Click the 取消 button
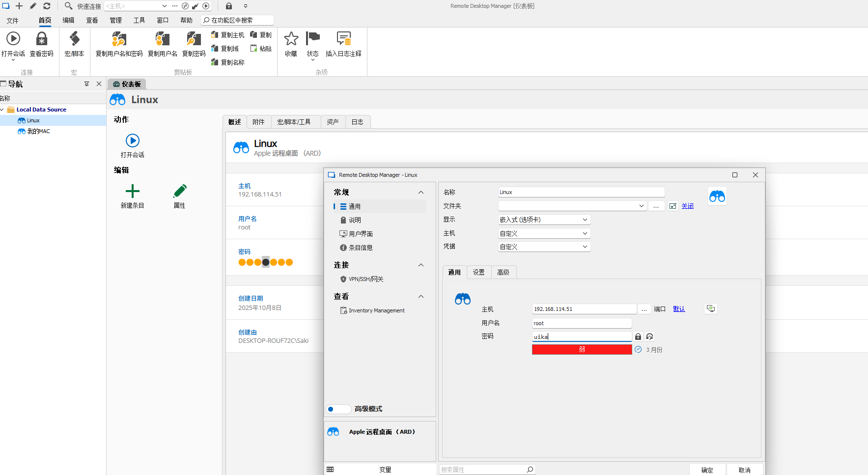The image size is (868, 475). pyautogui.click(x=745, y=470)
